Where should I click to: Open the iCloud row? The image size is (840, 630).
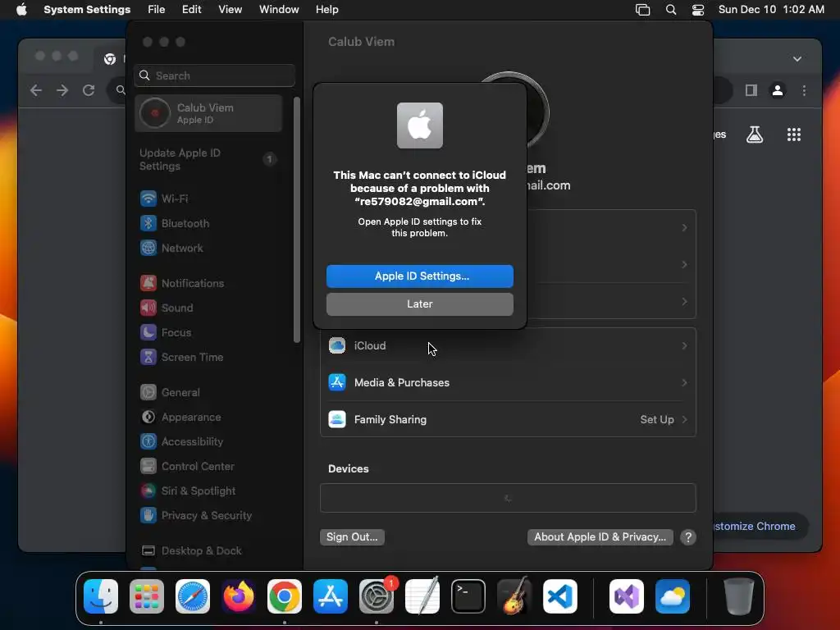tap(508, 345)
